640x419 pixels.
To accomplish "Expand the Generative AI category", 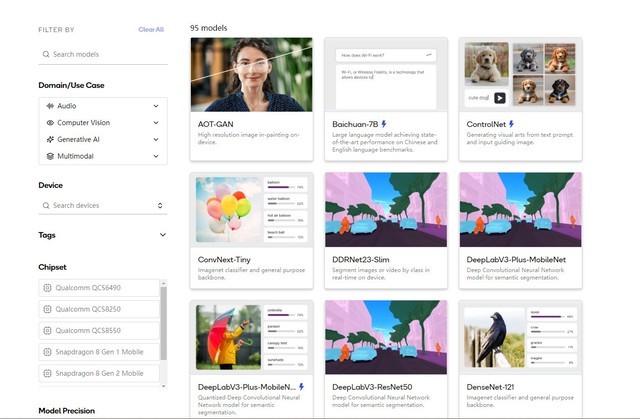I will 156,140.
